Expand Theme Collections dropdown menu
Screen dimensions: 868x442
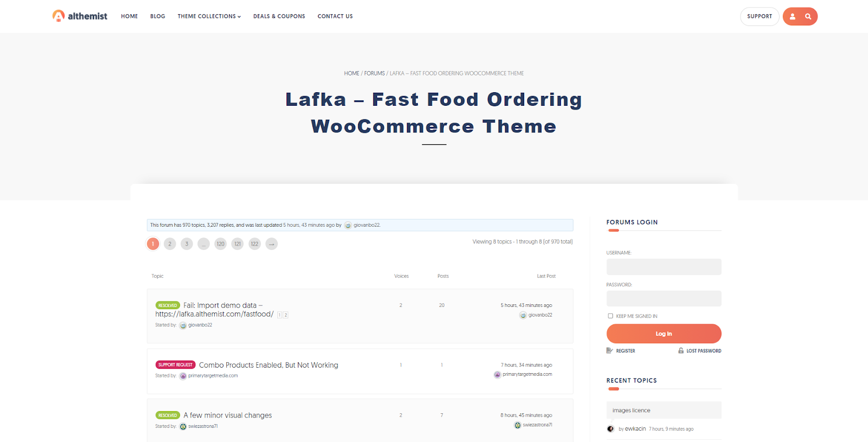click(209, 16)
